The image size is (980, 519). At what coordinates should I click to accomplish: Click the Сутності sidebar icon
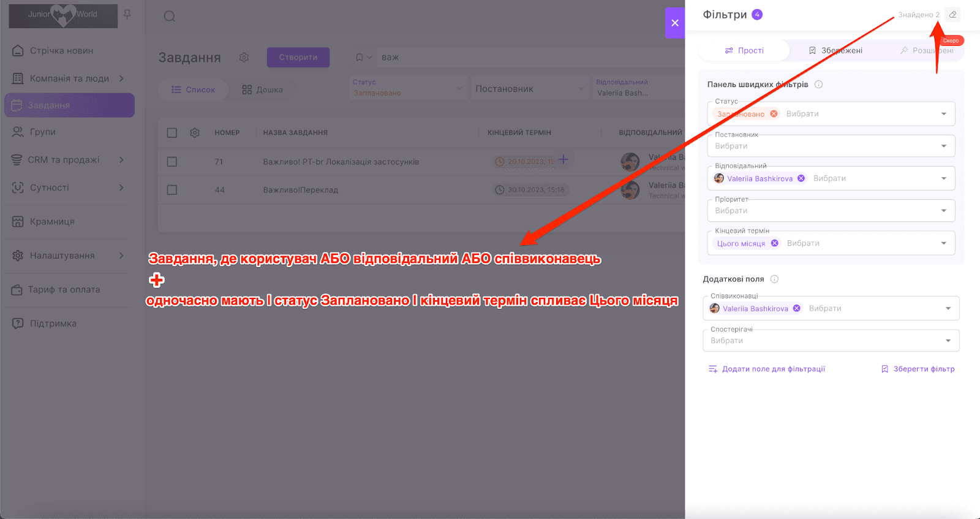18,188
